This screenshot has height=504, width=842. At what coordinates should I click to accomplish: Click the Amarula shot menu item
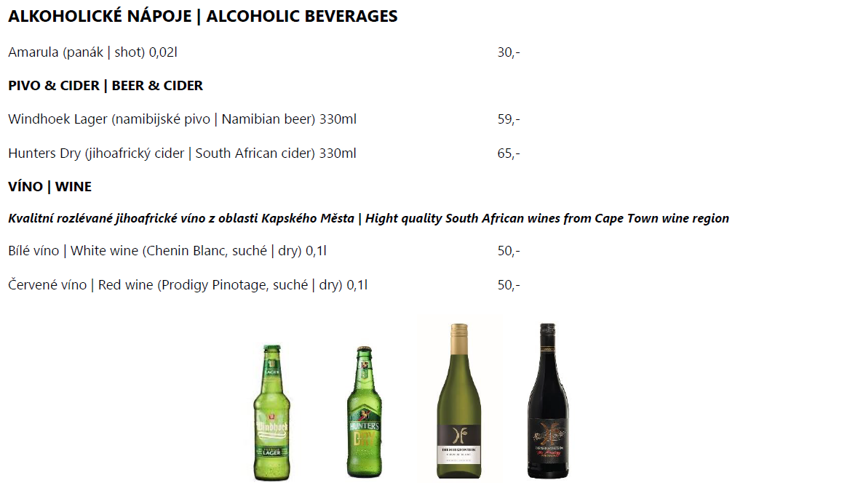coord(92,52)
